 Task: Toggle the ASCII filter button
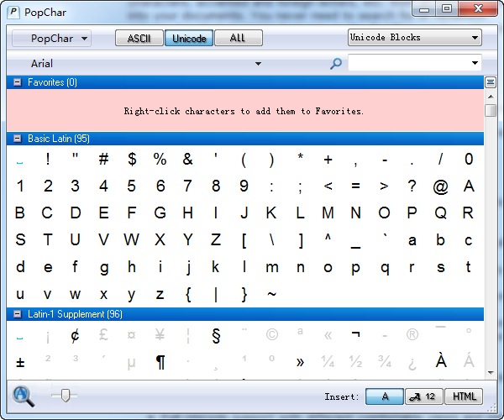click(x=139, y=39)
